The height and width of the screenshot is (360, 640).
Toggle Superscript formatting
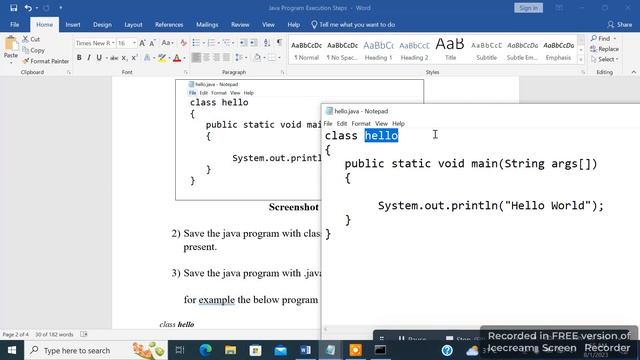tap(134, 58)
